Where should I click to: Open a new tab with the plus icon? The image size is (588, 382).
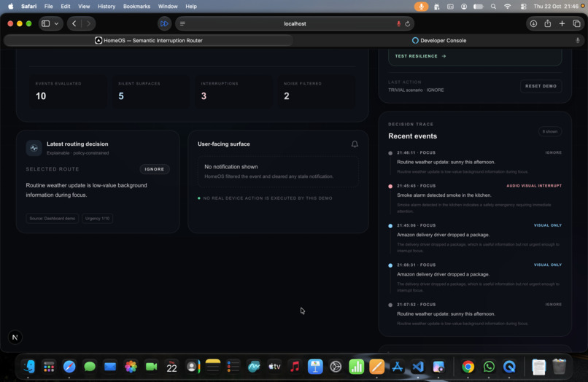pos(562,23)
